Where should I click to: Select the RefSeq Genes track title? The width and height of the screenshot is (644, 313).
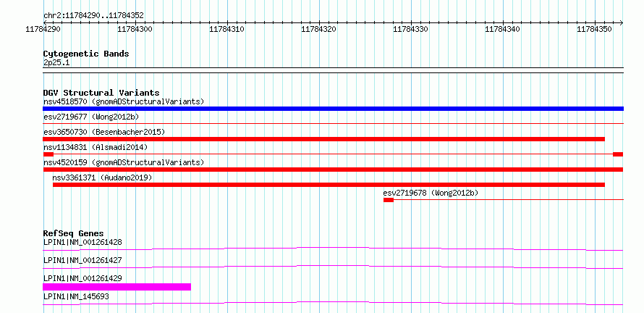pos(74,233)
